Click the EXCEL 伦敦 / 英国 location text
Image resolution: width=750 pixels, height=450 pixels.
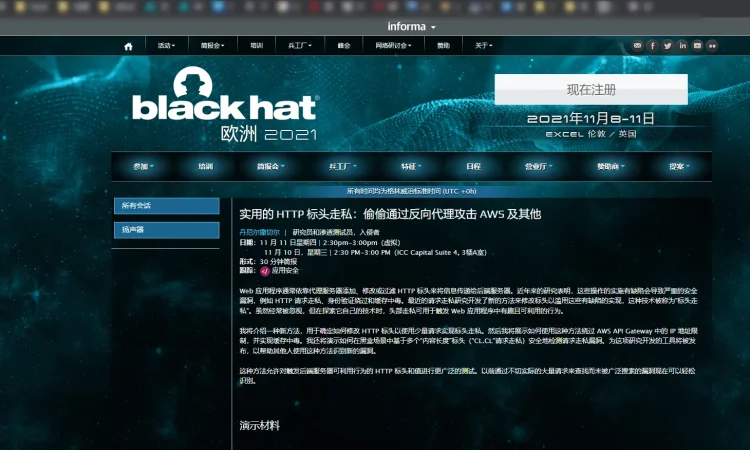(591, 134)
